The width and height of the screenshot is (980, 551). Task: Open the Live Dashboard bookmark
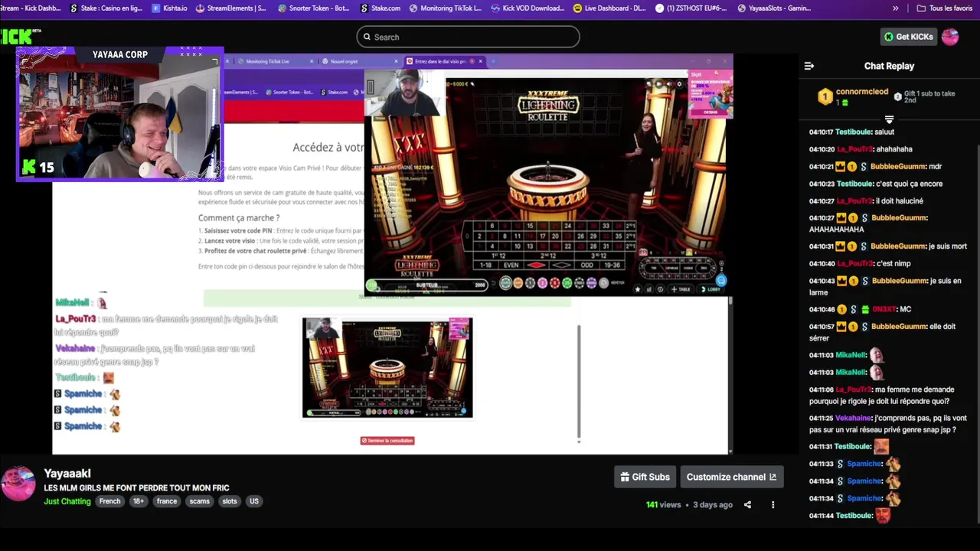pos(609,8)
